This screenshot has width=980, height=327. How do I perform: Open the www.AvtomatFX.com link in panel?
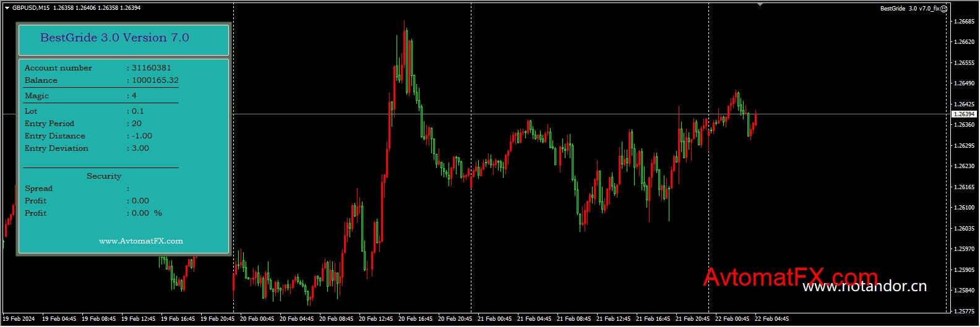pyautogui.click(x=141, y=241)
